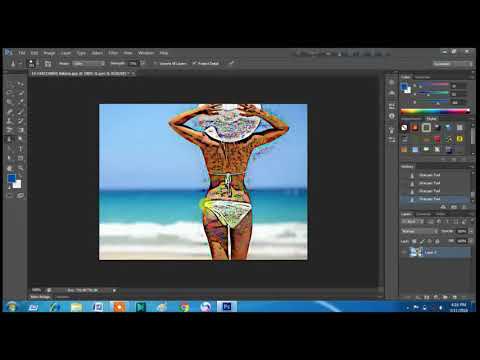
Task: Toggle the Brush panel from options bar
Action: (x=48, y=63)
